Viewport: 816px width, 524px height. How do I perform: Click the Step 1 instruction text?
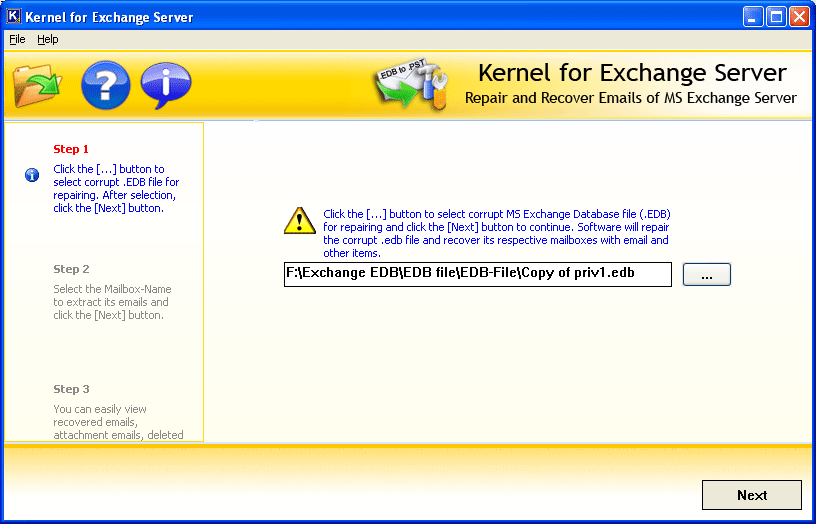click(116, 188)
